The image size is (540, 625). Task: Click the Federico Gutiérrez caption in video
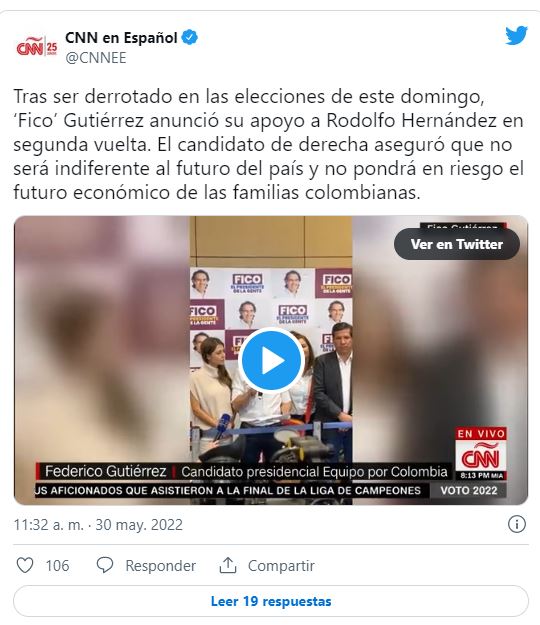[105, 472]
